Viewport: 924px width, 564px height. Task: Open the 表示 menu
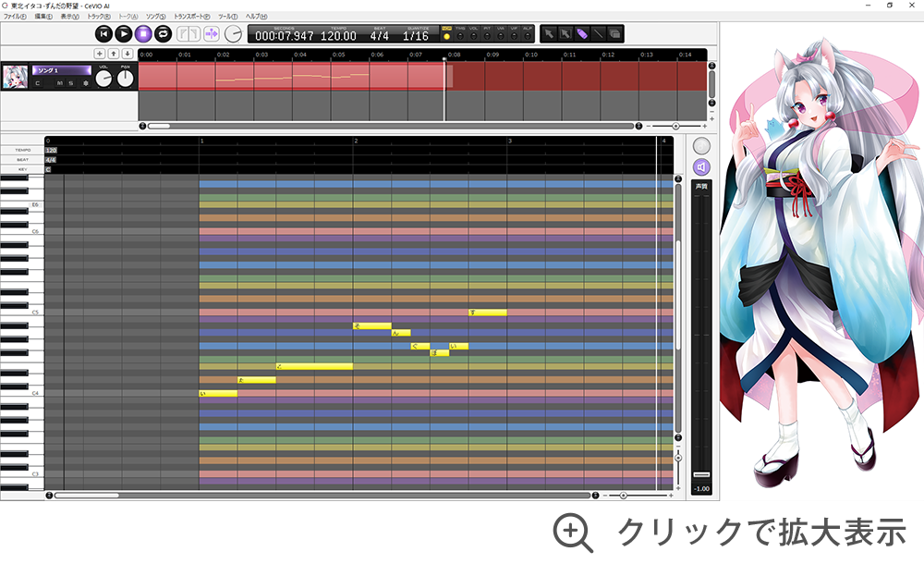(x=69, y=17)
